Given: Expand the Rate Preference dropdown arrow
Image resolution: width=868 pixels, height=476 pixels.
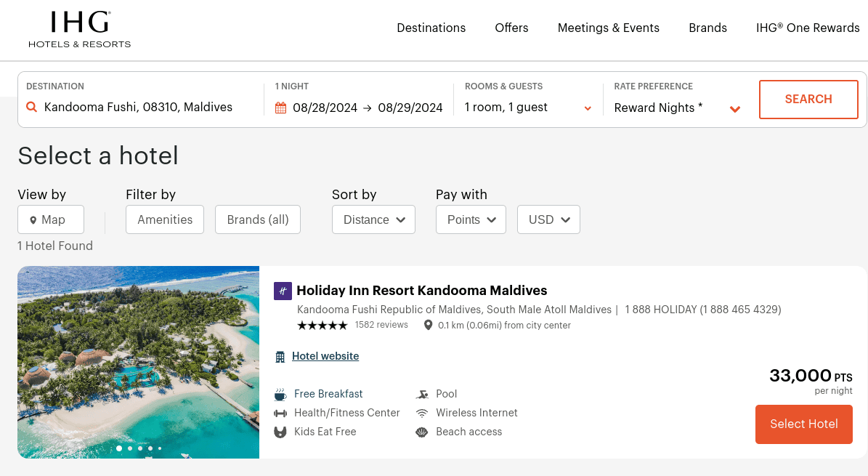Looking at the screenshot, I should [735, 109].
